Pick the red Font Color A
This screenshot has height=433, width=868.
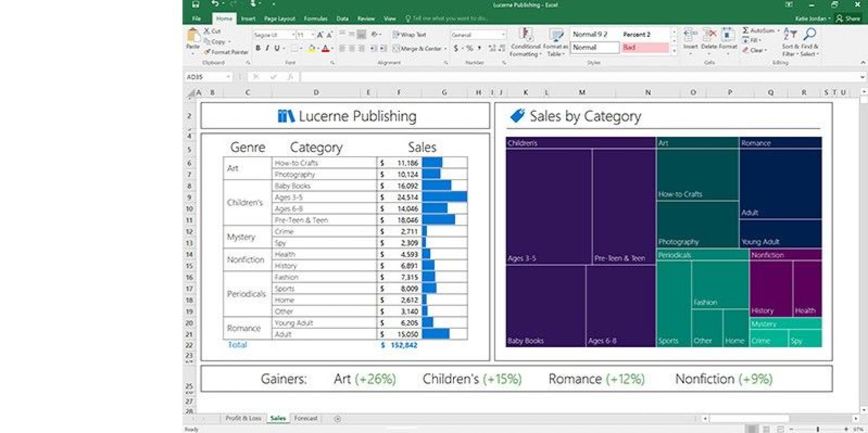[x=325, y=48]
